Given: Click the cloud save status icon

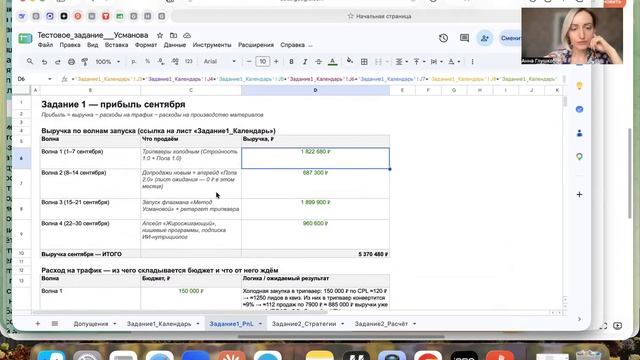Looking at the screenshot, I should click(x=187, y=36).
